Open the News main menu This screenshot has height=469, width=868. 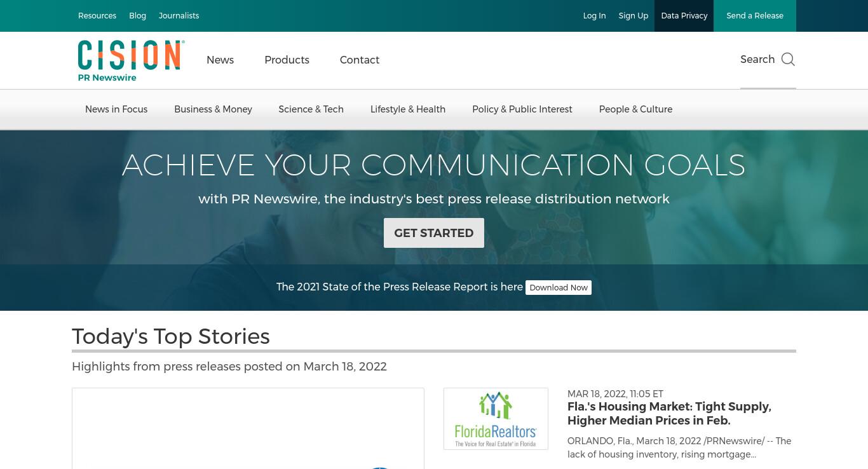(220, 60)
